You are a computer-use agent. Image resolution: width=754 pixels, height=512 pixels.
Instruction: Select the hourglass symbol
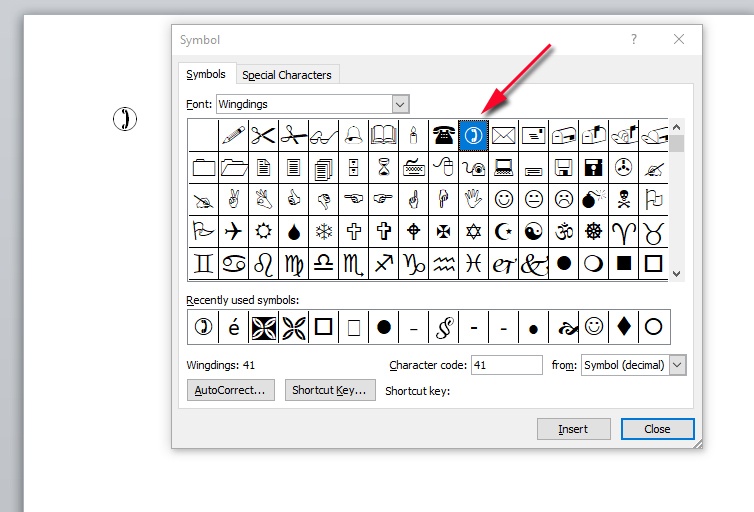point(383,168)
